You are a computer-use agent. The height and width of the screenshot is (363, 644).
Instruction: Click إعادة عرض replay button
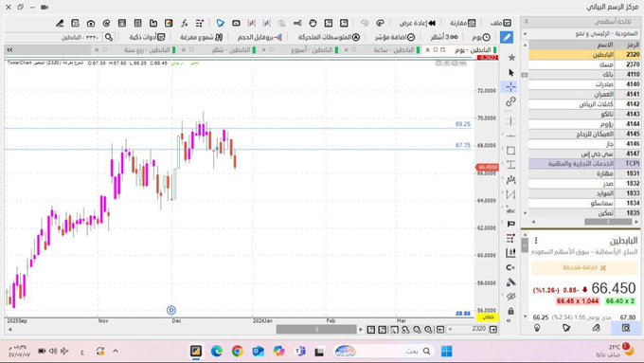(418, 23)
